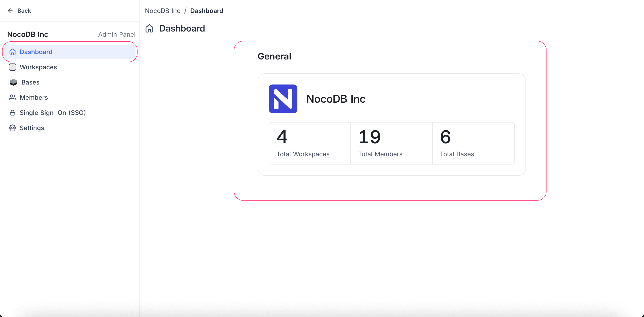Click the Total Members stat card
644x317 pixels.
391,143
